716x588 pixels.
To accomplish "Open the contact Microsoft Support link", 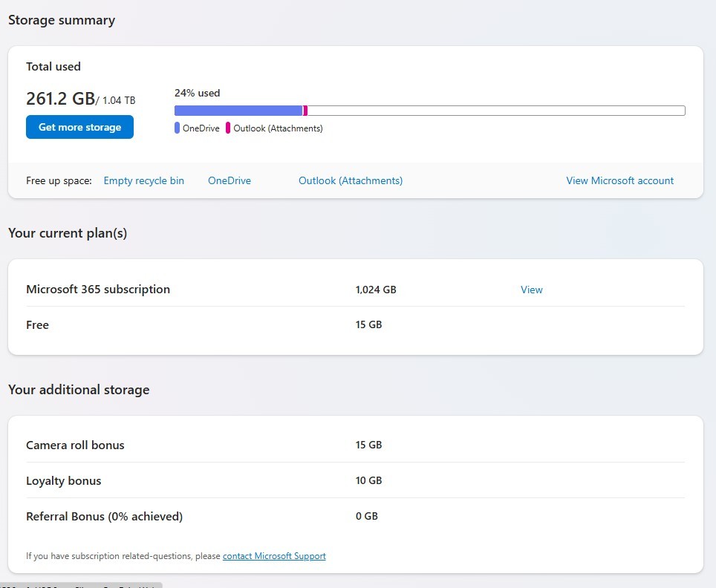I will tap(274, 556).
